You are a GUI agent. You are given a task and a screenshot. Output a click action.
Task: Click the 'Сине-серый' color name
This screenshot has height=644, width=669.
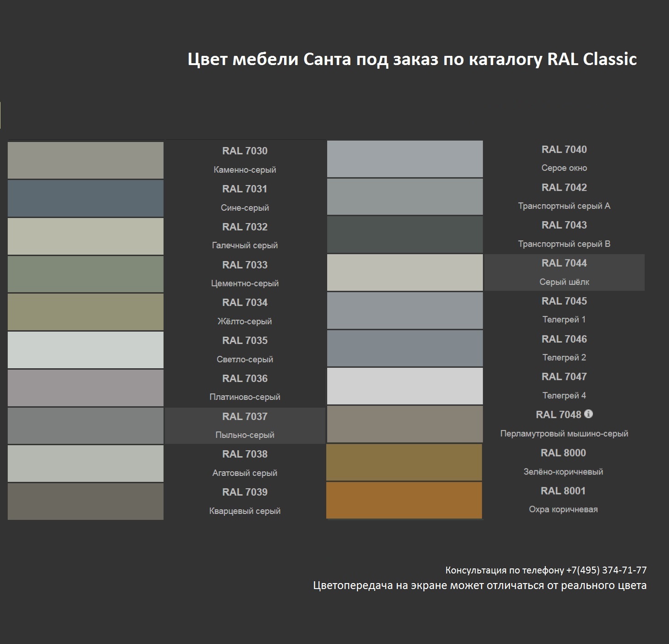[245, 208]
